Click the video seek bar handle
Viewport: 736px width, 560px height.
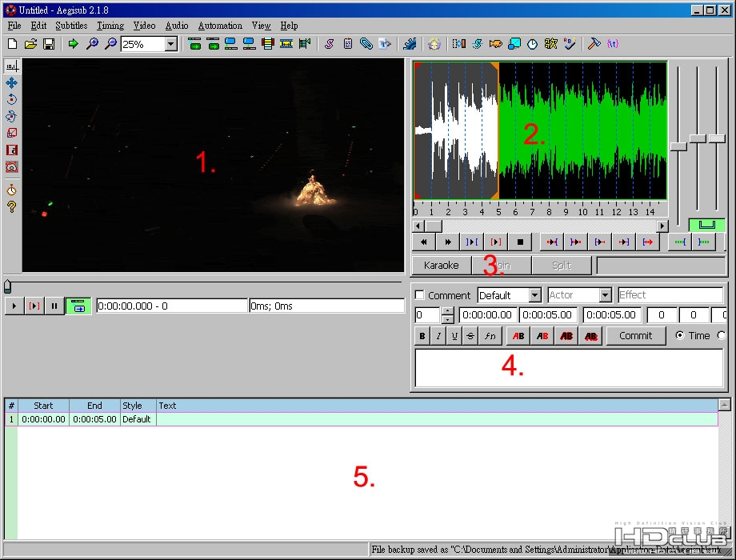pyautogui.click(x=7, y=286)
